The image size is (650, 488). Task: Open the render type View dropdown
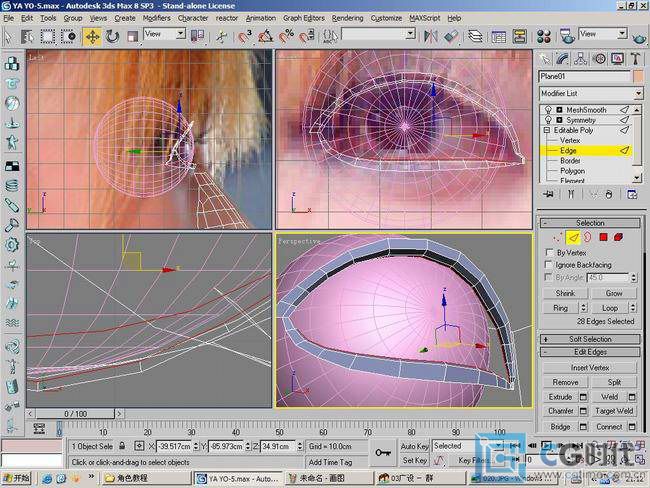click(603, 34)
